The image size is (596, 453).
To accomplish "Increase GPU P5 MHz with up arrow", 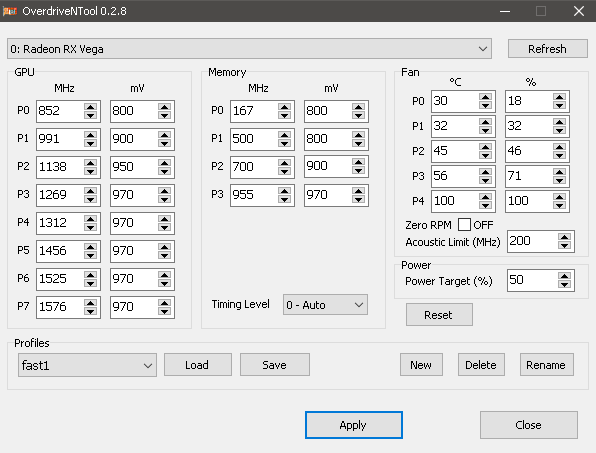I will [90, 247].
